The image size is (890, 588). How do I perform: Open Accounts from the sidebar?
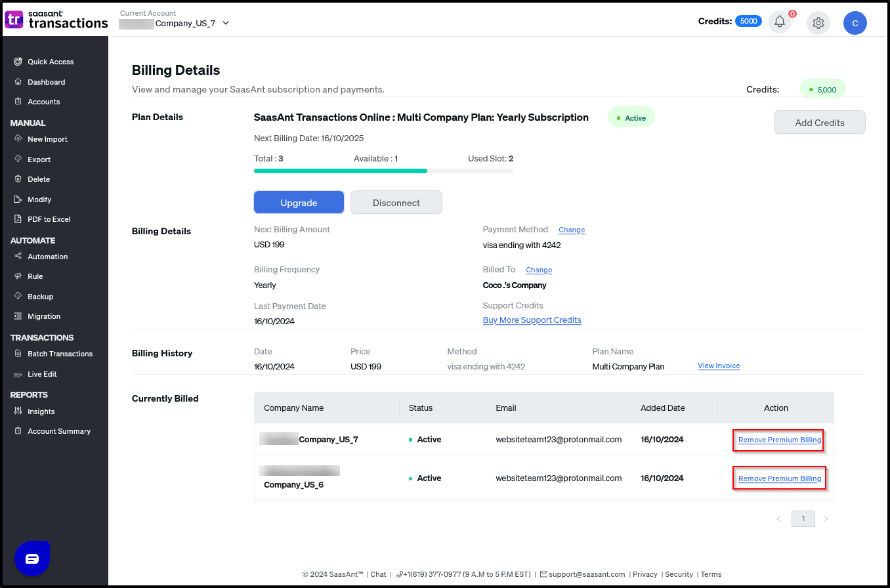coord(43,102)
